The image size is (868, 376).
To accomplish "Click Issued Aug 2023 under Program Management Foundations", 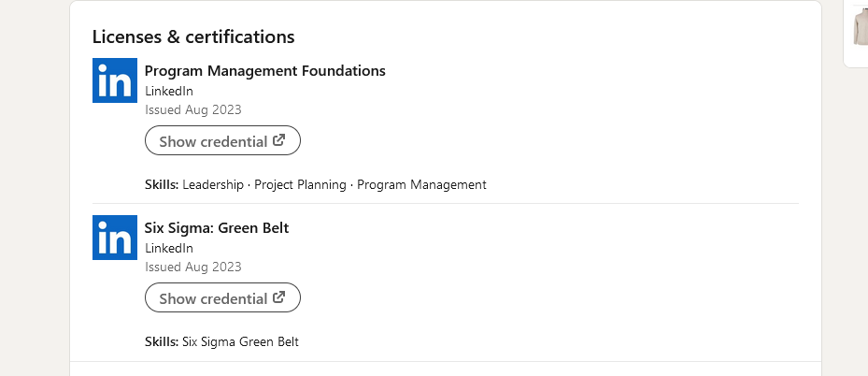I will tap(193, 109).
